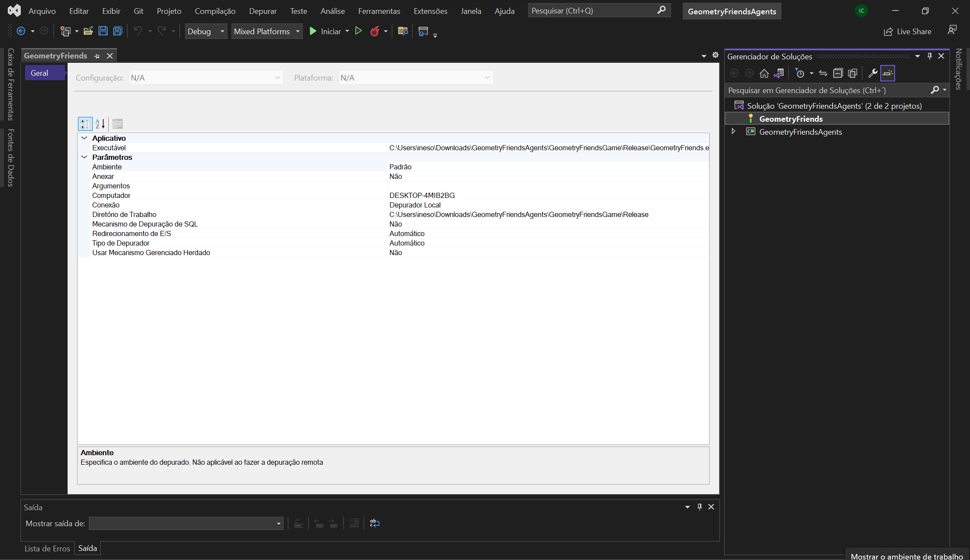The height and width of the screenshot is (560, 970).
Task: Open the Plataforma N/A dropdown
Action: [x=416, y=78]
